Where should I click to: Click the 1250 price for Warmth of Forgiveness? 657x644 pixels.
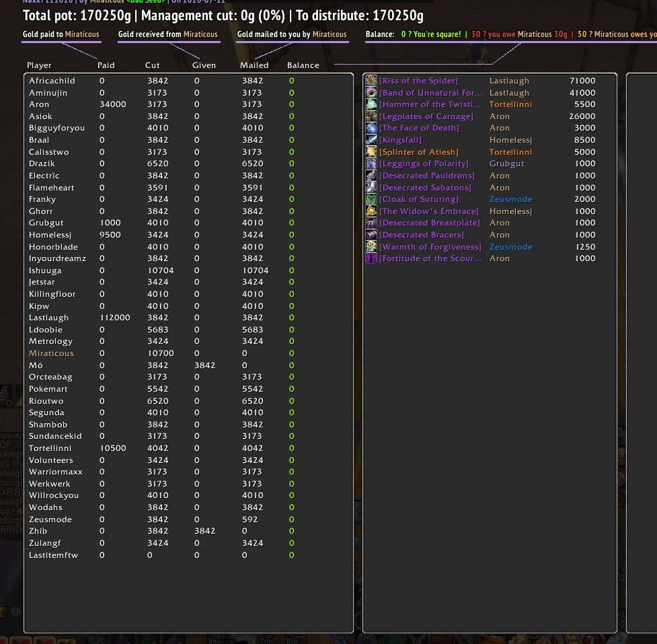tap(585, 246)
